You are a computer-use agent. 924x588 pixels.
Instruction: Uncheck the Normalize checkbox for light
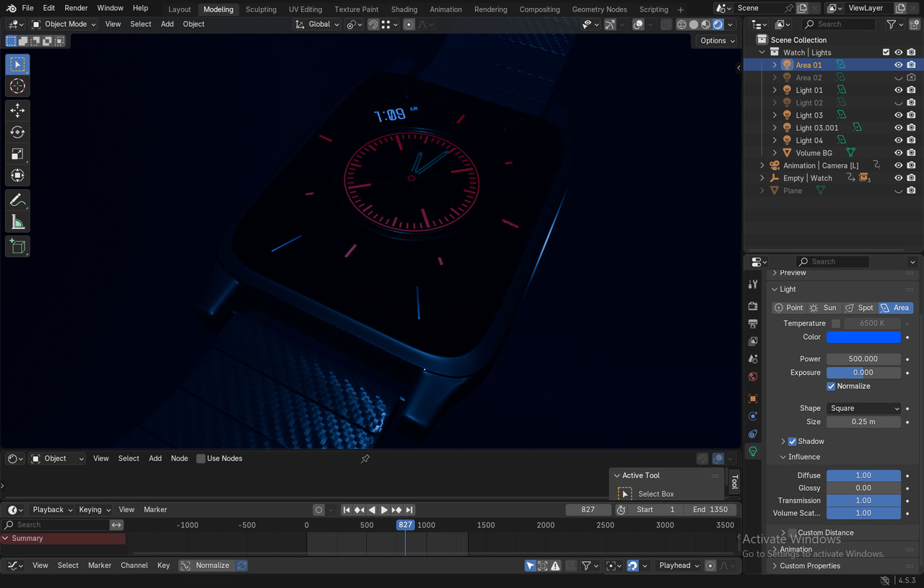[x=831, y=386]
